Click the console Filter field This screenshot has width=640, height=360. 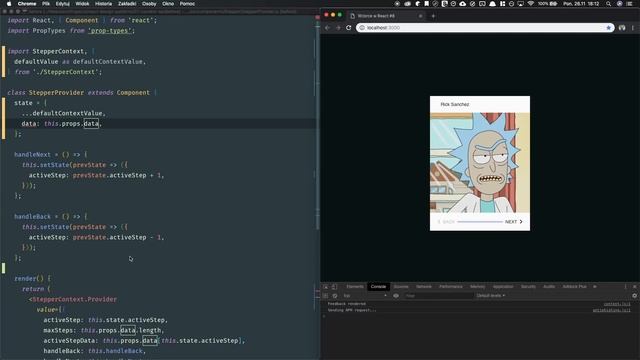pos(438,296)
